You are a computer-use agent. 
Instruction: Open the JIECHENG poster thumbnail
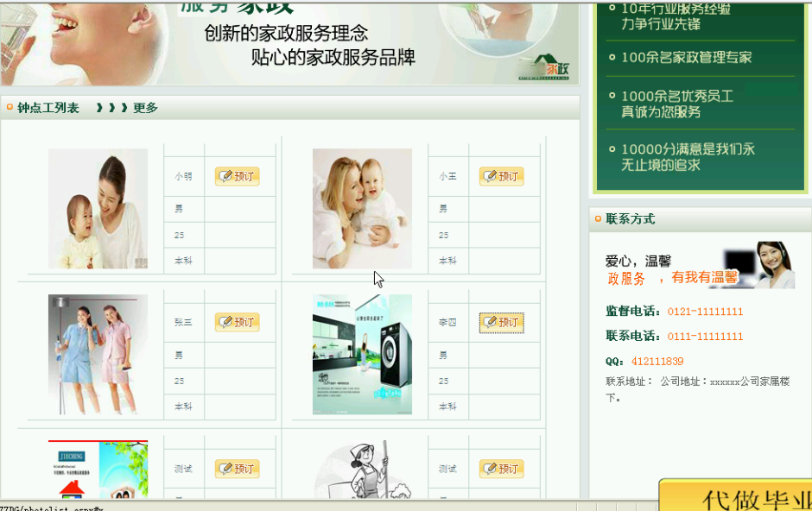point(98,469)
